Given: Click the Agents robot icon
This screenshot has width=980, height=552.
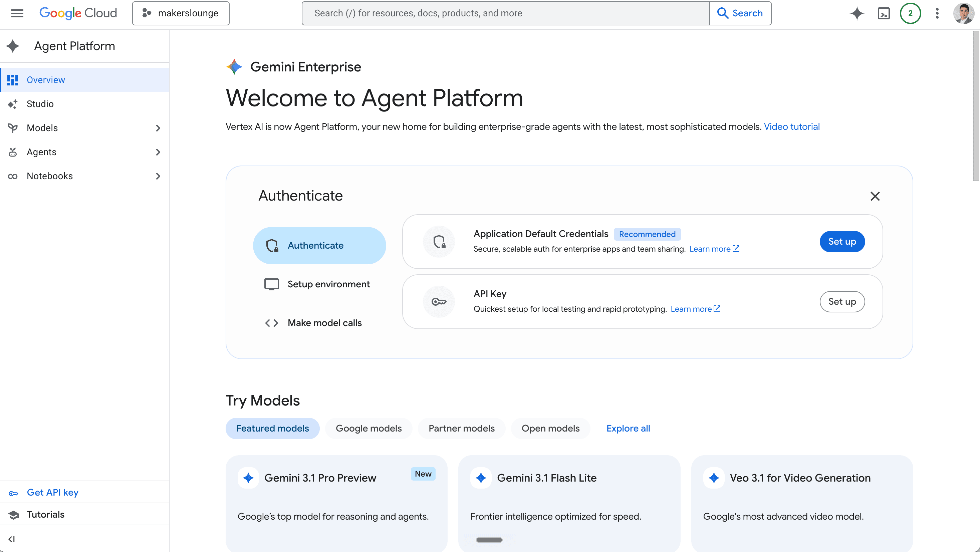Looking at the screenshot, I should click(13, 152).
